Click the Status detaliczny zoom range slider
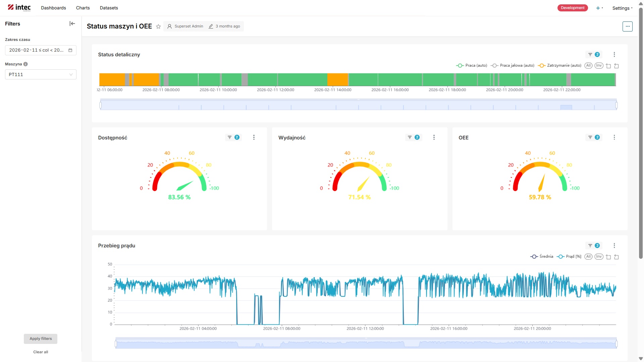 358,105
